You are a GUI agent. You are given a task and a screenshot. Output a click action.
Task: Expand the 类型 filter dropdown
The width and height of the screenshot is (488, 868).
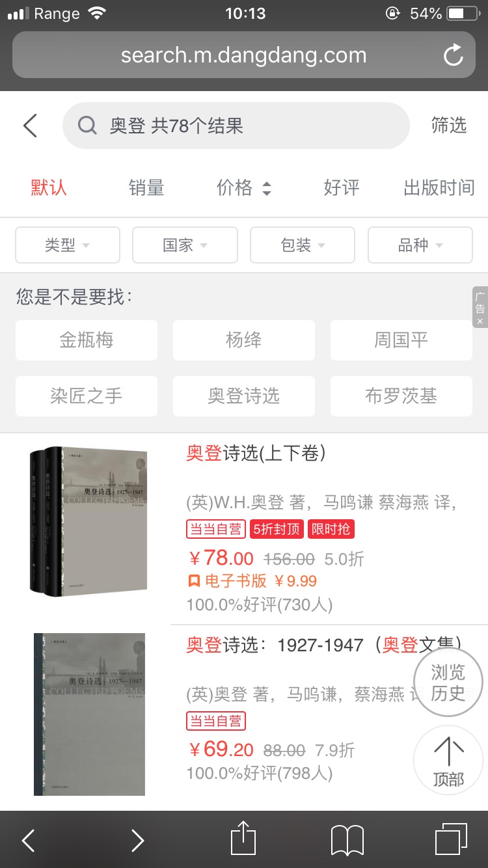tap(68, 245)
